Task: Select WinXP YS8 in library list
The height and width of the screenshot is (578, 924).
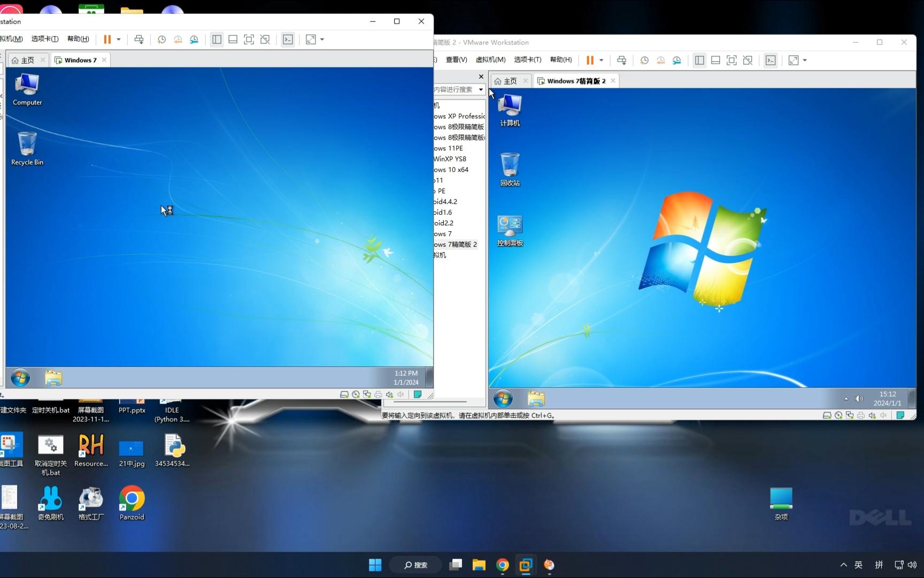Action: coord(450,159)
